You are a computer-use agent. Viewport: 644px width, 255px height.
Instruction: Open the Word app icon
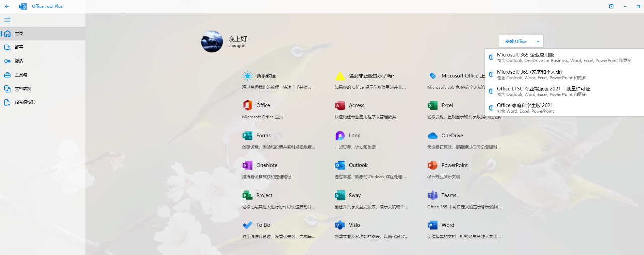point(432,225)
